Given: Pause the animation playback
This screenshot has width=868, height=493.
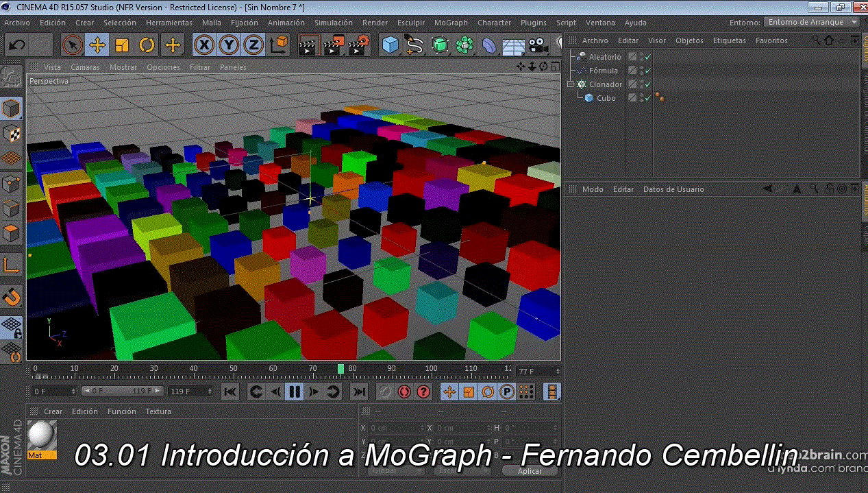Looking at the screenshot, I should pos(295,392).
